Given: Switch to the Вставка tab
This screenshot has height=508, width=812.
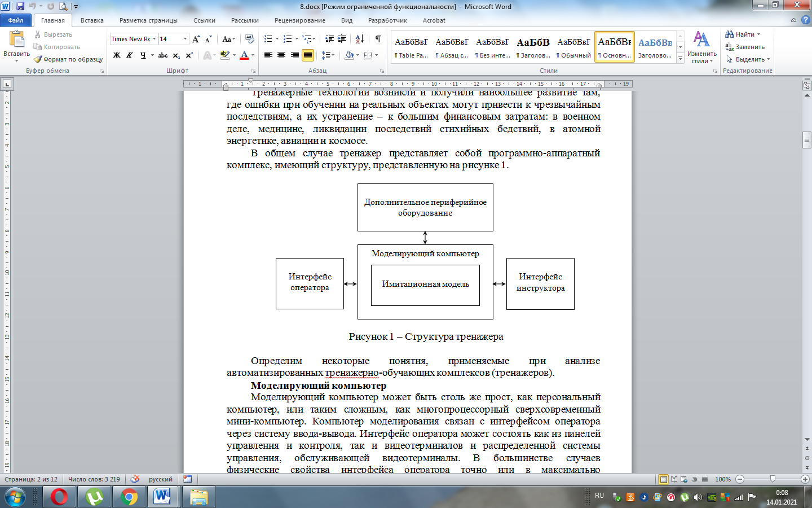Looking at the screenshot, I should [x=92, y=20].
